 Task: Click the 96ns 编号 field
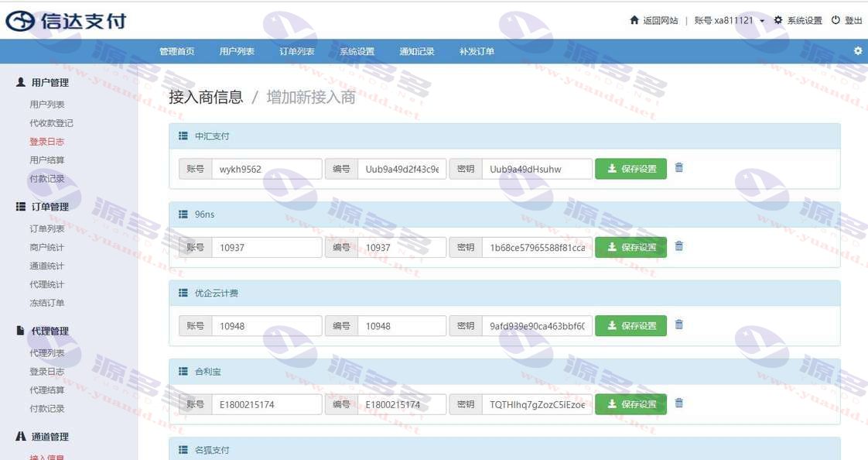(402, 247)
